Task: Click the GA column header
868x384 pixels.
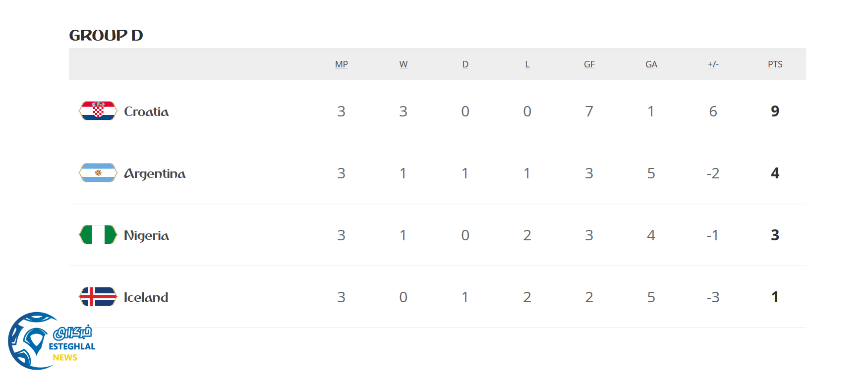Action: (x=651, y=64)
